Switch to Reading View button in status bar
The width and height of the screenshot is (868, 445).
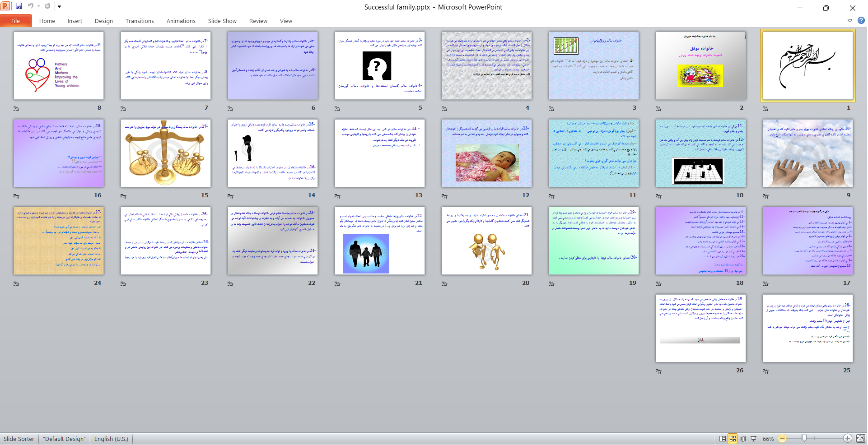pyautogui.click(x=742, y=438)
